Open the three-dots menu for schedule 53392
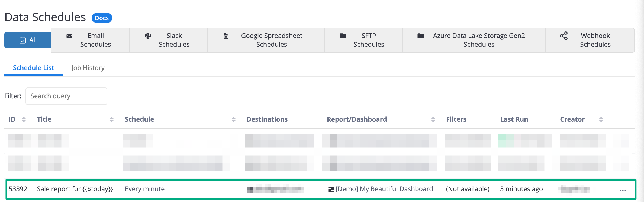Screen dimensions: 644x202 pos(623,191)
